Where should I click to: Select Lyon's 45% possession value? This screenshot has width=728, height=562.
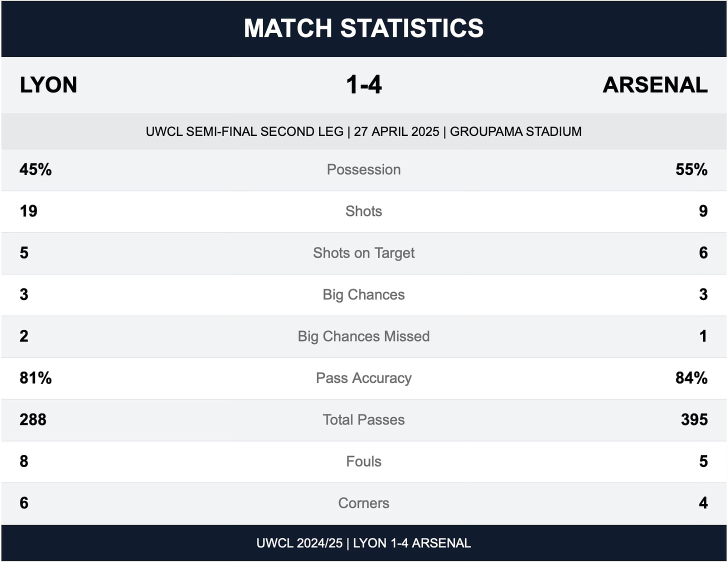[35, 169]
